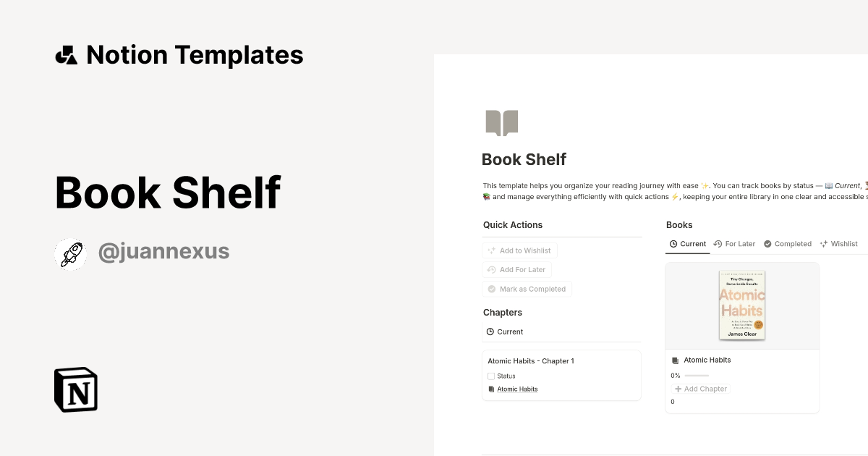Click Mark as Completed
The width and height of the screenshot is (868, 456).
pos(527,289)
